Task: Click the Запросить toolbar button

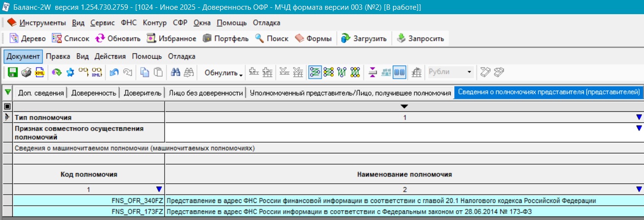Action: coord(420,39)
